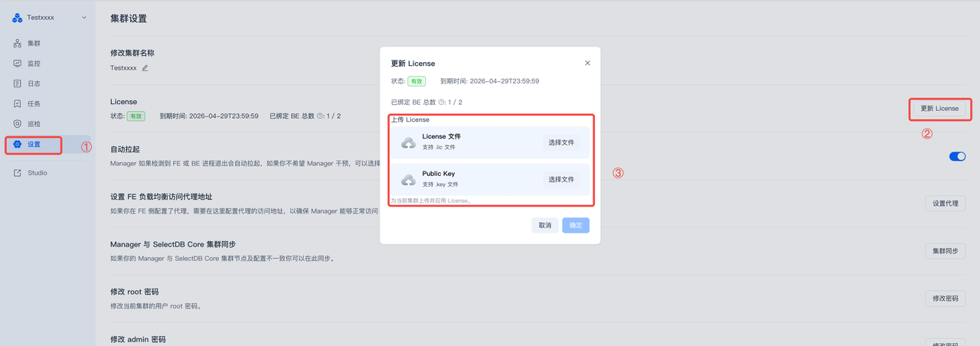Open the 监控 monitoring page

[34, 64]
